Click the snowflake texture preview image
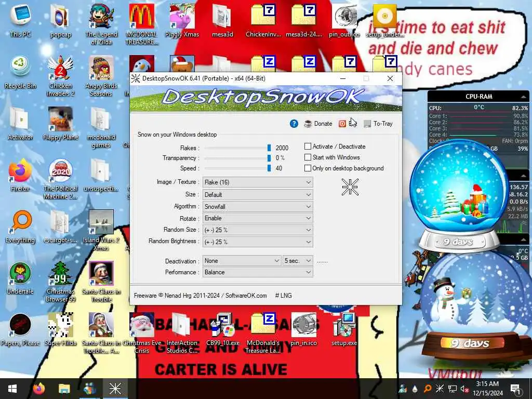The height and width of the screenshot is (399, 532). click(x=350, y=187)
